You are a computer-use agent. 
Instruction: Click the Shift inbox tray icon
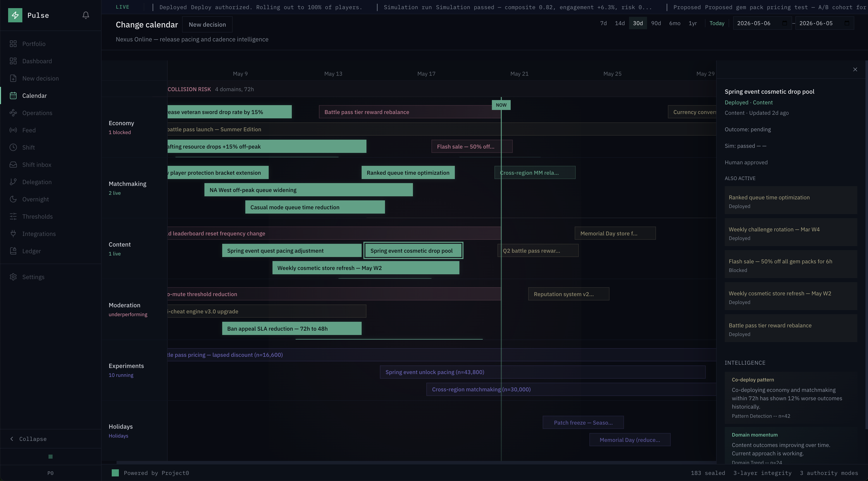(x=13, y=165)
